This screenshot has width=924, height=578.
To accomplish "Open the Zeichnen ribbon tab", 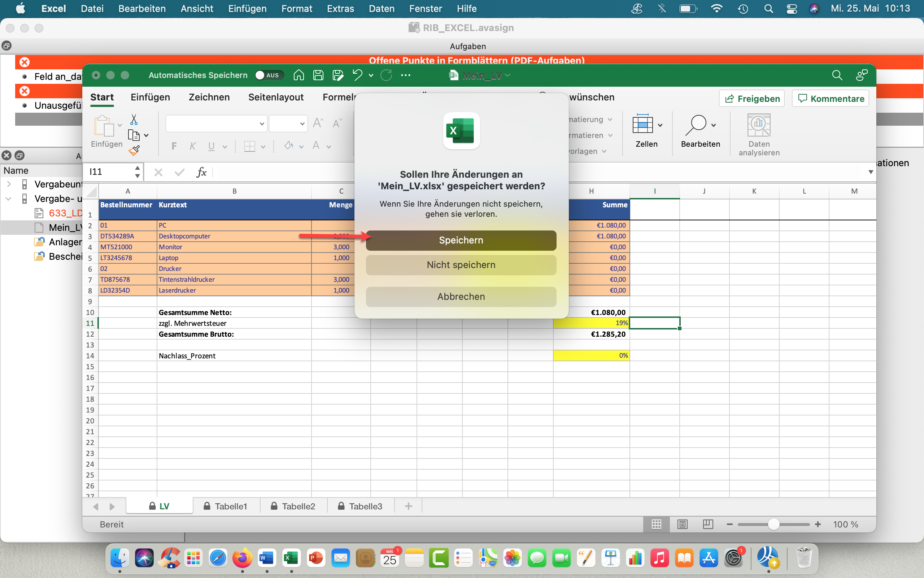I will point(209,97).
